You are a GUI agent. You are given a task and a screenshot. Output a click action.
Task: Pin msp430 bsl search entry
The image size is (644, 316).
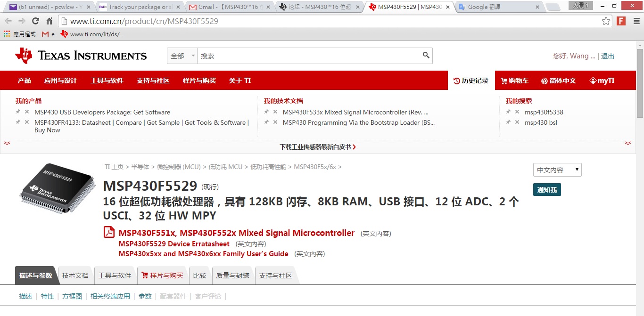508,122
